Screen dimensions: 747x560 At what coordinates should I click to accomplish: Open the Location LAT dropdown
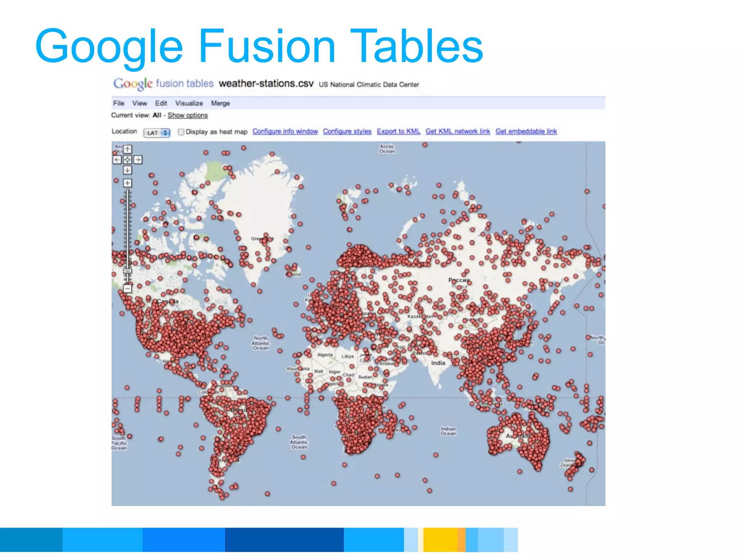coord(157,133)
